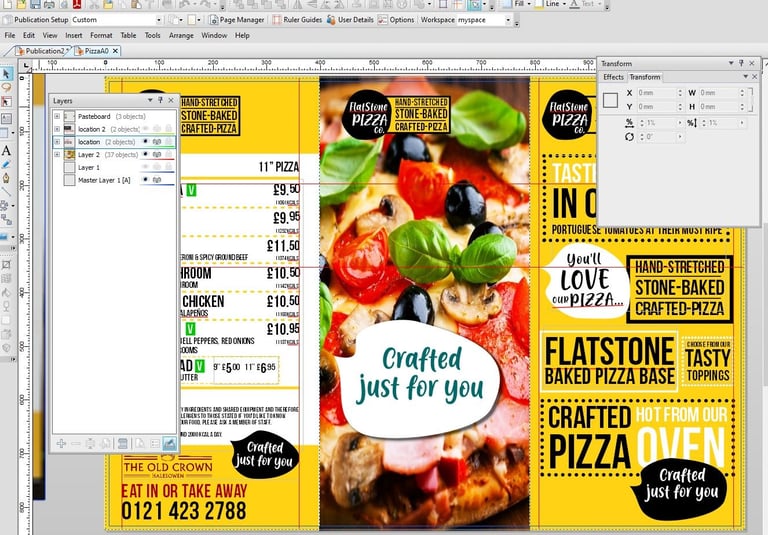
Task: Open the Layers panel menu arrow
Action: click(x=150, y=100)
